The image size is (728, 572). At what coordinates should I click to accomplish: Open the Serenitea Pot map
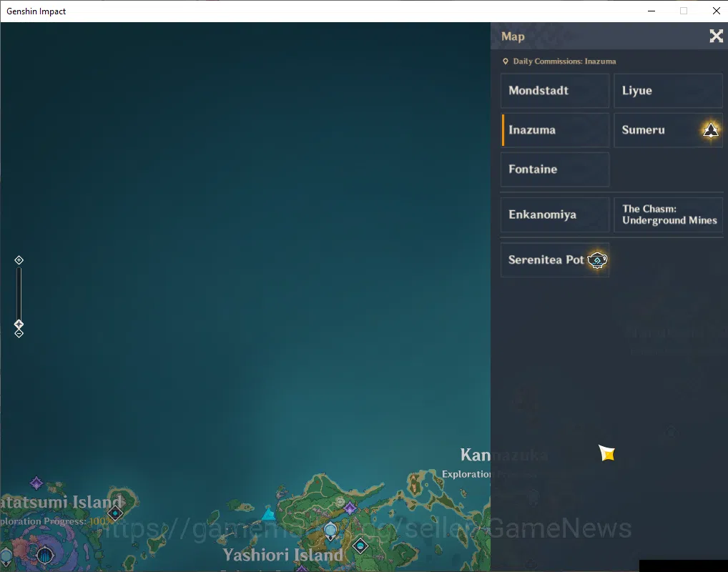point(555,260)
